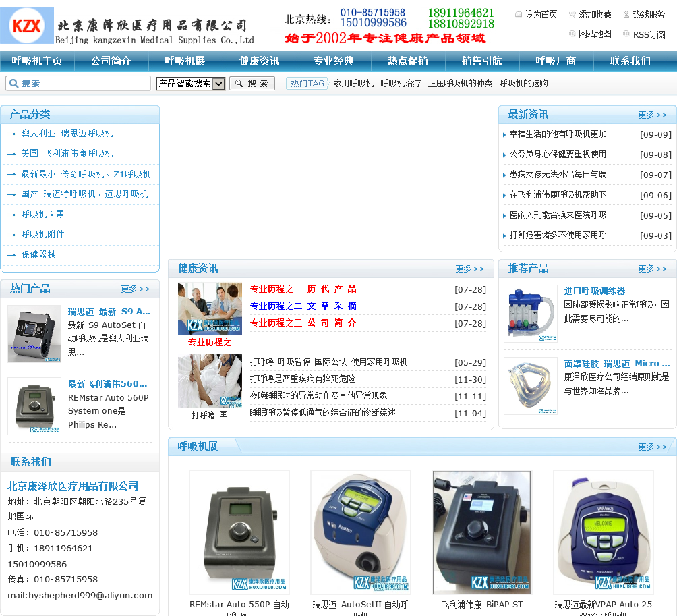
Task: Open news 幸福生活的他有呼吸机更加
Action: coord(558,134)
